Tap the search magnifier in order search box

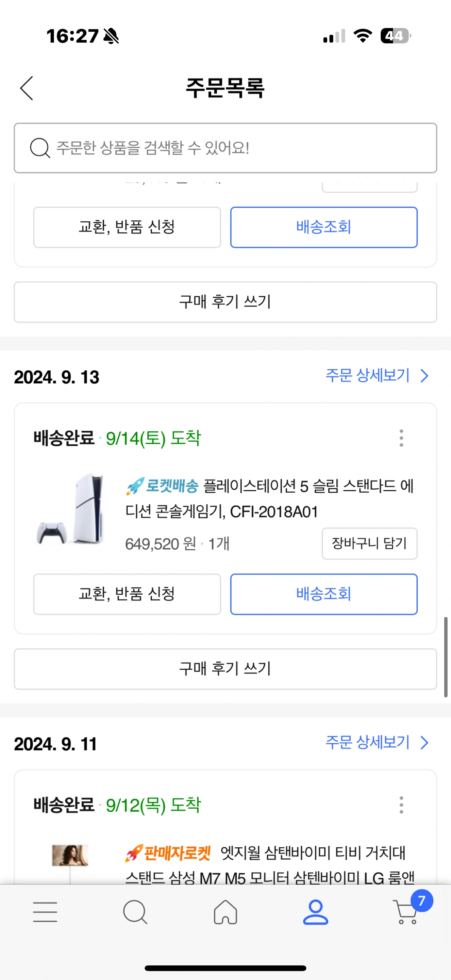coord(40,148)
